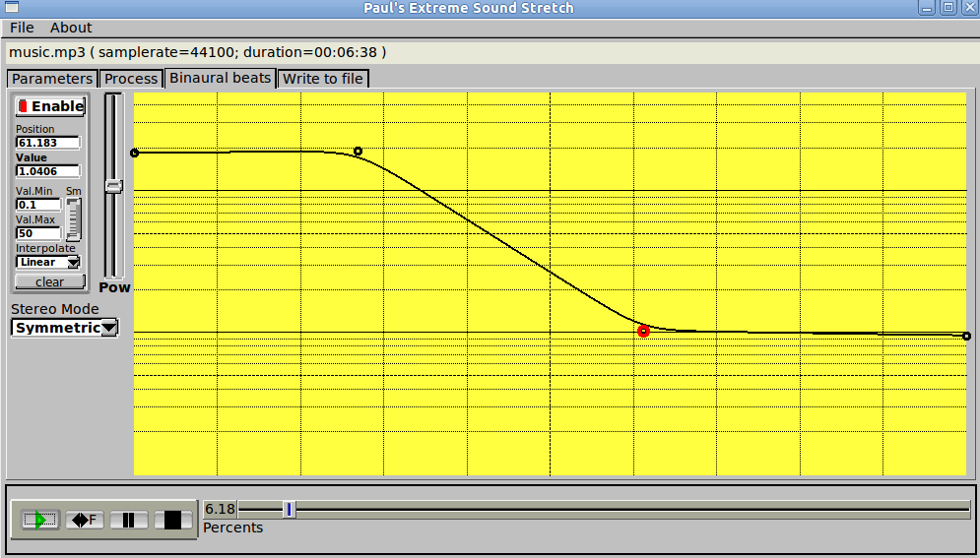Switch to the Process tab
The height and width of the screenshot is (558, 980).
(x=131, y=79)
